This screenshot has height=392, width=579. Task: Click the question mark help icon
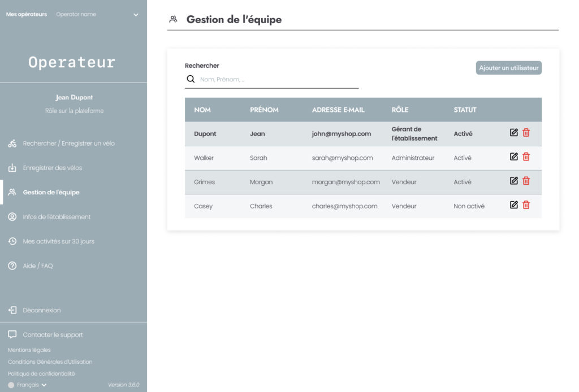pyautogui.click(x=12, y=266)
